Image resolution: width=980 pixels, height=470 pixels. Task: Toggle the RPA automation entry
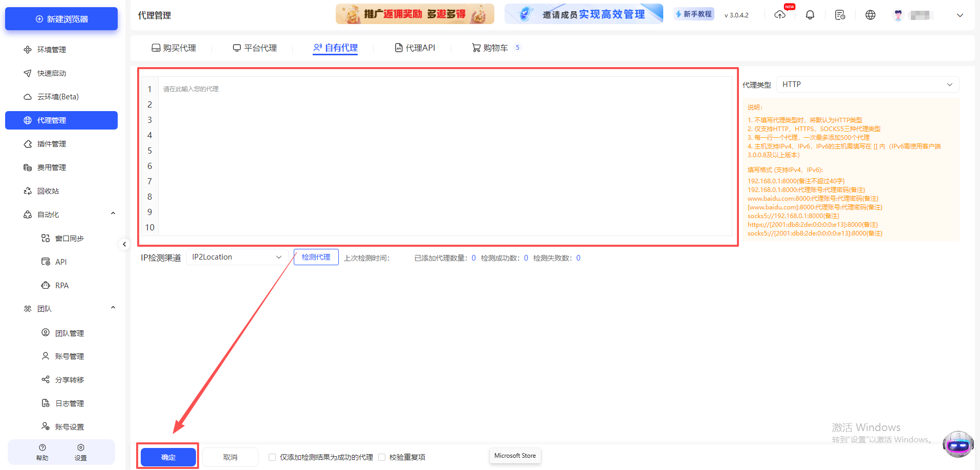coord(61,285)
